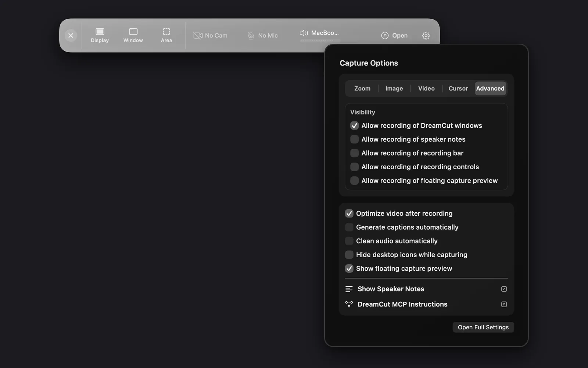Close the capture toolbar with the X
This screenshot has height=368, width=588.
coord(71,36)
